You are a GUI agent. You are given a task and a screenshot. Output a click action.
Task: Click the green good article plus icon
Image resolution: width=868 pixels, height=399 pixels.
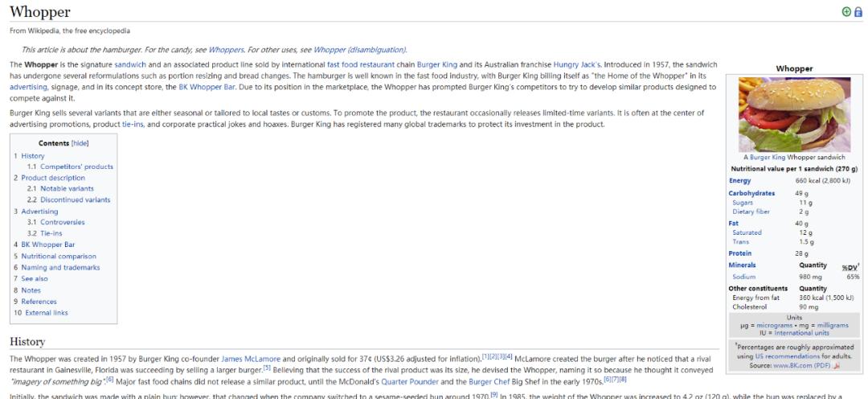click(845, 11)
